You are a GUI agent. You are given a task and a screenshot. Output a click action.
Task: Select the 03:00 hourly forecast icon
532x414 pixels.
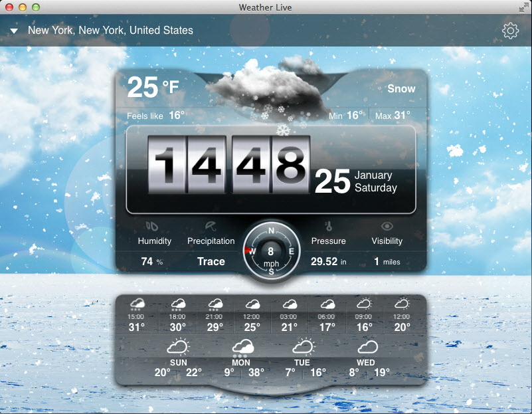click(289, 305)
